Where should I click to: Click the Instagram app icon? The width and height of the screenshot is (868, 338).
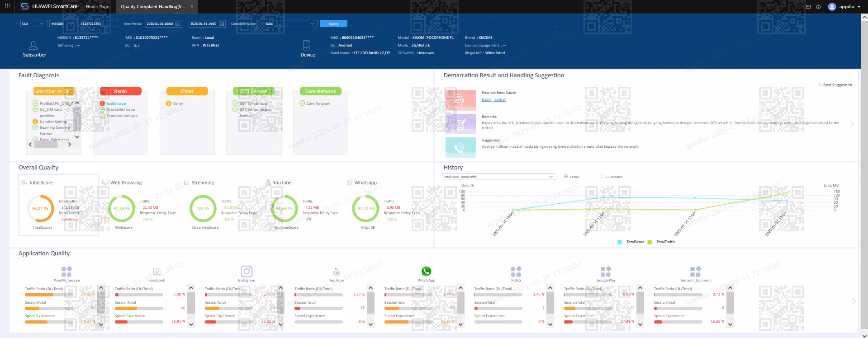(x=247, y=271)
